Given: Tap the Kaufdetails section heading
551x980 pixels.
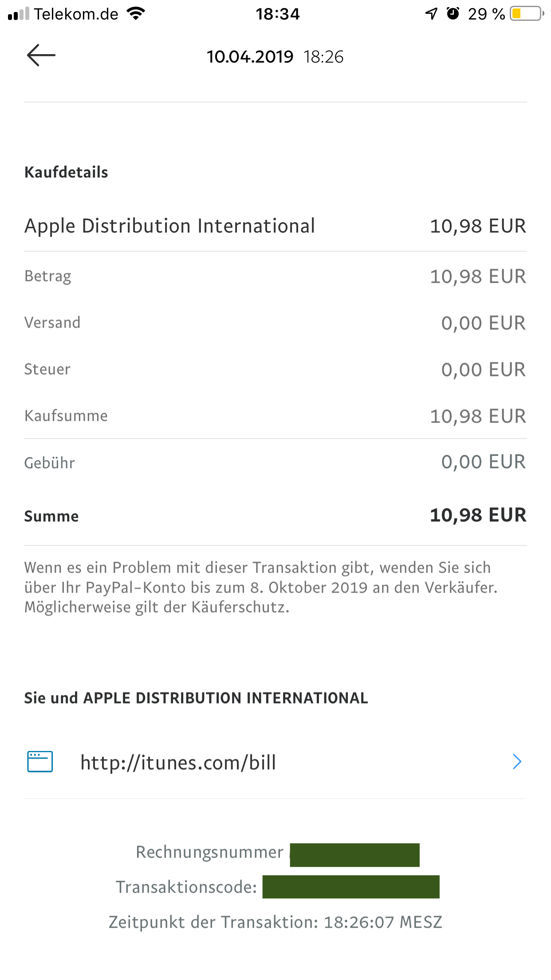Looking at the screenshot, I should click(x=66, y=172).
